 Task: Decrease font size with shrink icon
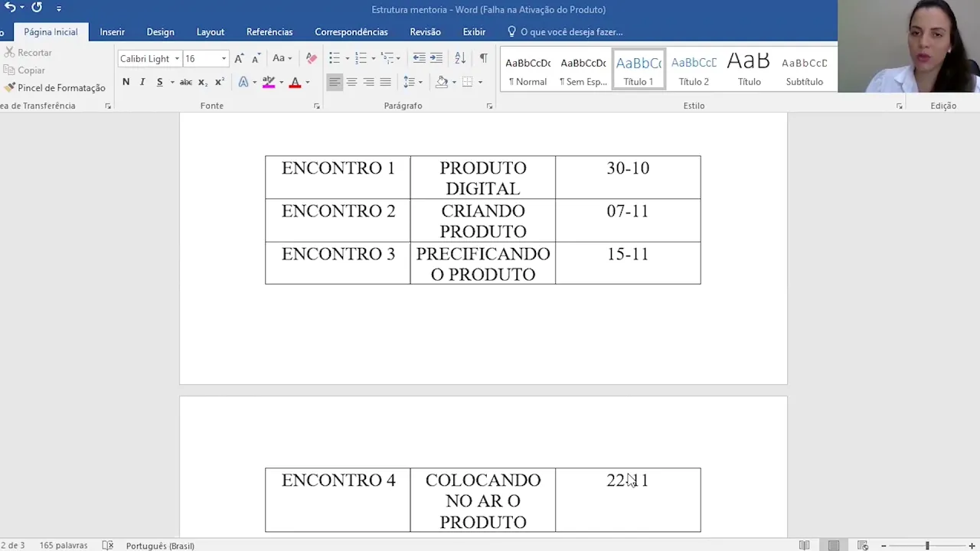pyautogui.click(x=256, y=59)
